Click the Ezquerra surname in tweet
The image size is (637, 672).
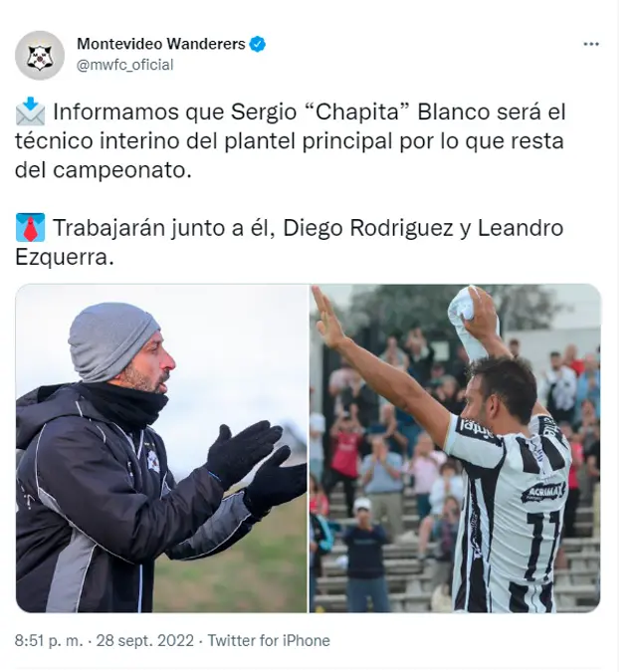[65, 257]
